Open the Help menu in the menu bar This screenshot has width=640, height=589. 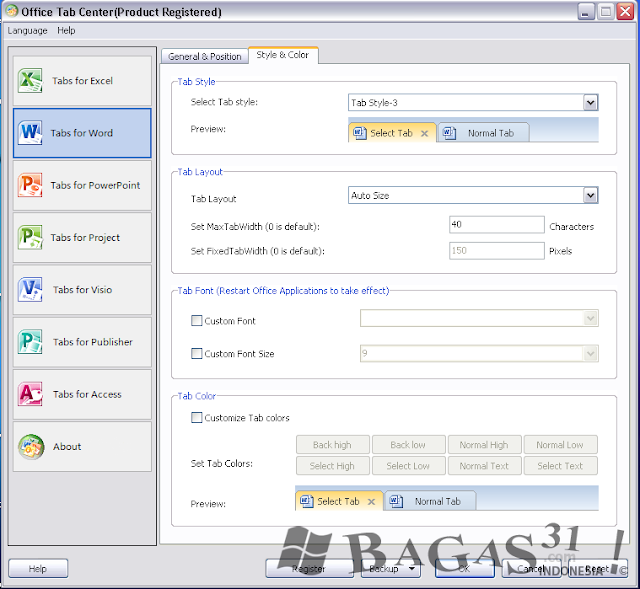point(66,31)
